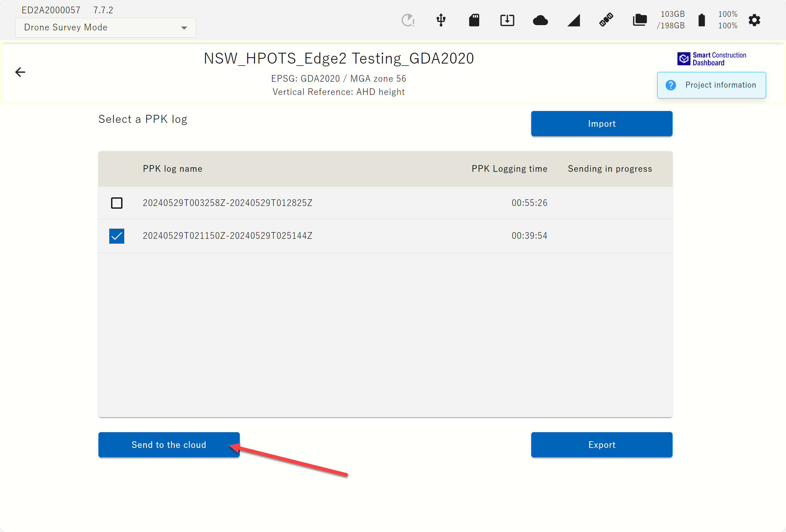Click storage value 103GB /198GB

[670, 20]
